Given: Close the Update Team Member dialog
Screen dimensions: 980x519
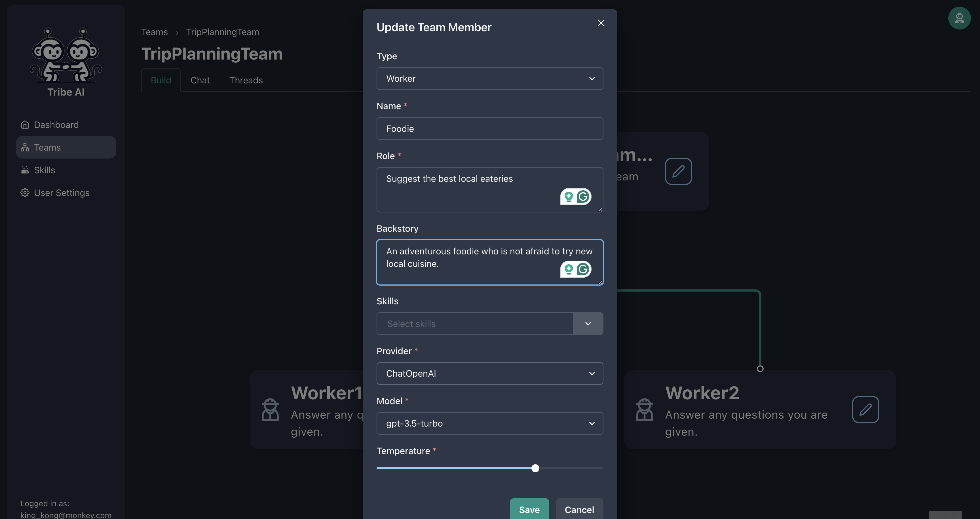Looking at the screenshot, I should [x=601, y=23].
